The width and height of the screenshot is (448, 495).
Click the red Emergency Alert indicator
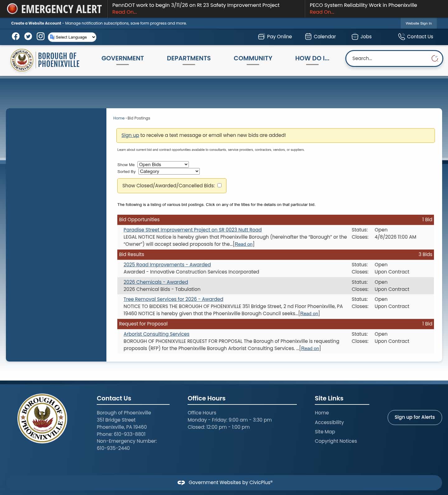[12, 9]
